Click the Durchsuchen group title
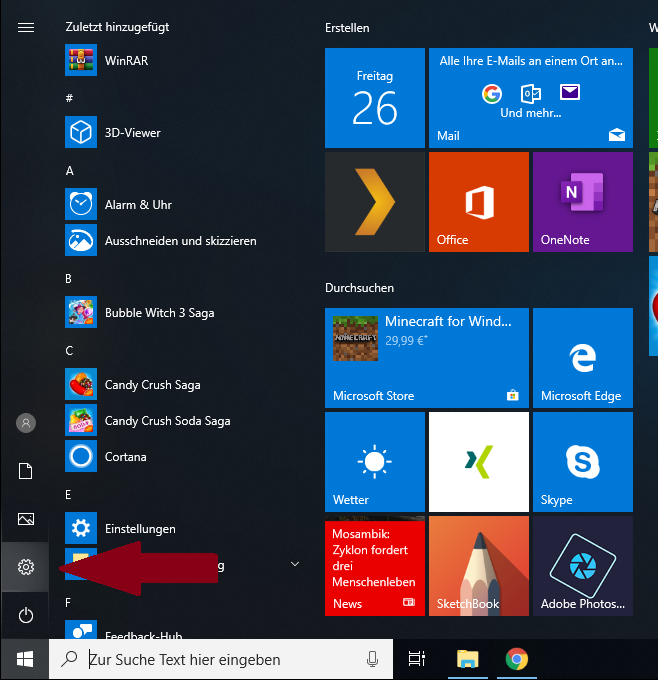Image resolution: width=658 pixels, height=680 pixels. (x=360, y=288)
